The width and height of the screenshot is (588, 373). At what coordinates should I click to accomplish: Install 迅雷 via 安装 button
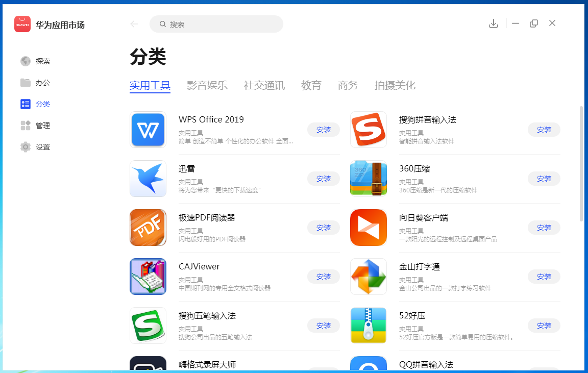coord(324,179)
